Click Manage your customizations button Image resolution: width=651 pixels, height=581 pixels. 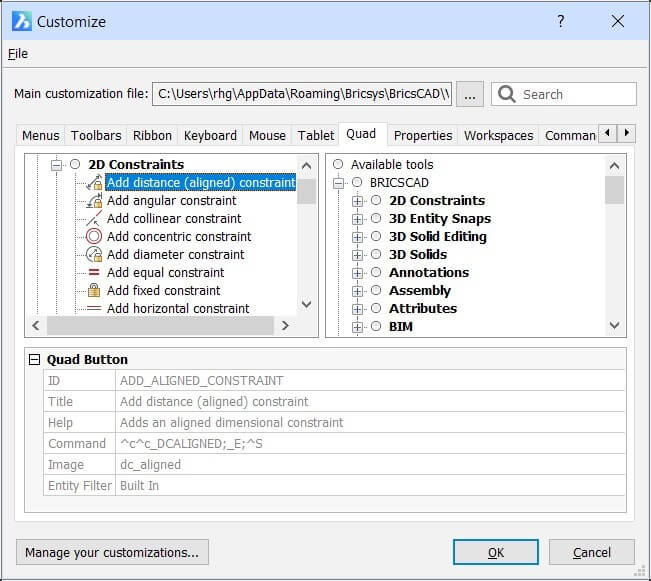112,552
